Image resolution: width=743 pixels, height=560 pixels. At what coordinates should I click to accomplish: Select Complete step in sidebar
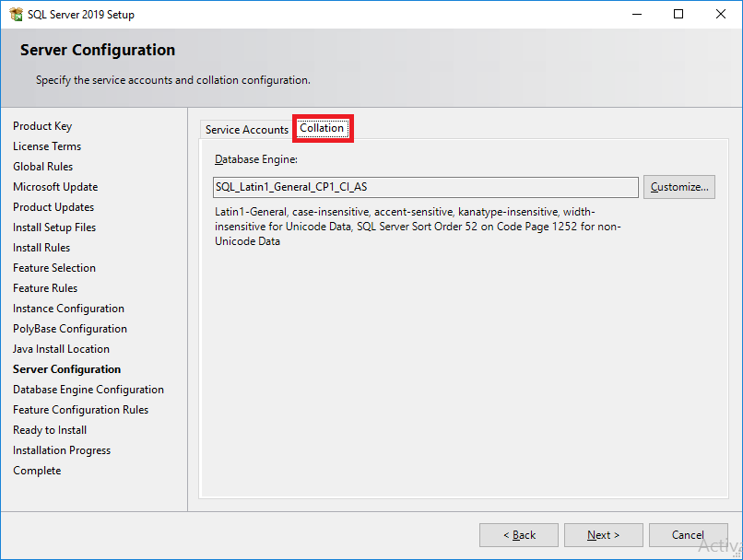pyautogui.click(x=37, y=471)
